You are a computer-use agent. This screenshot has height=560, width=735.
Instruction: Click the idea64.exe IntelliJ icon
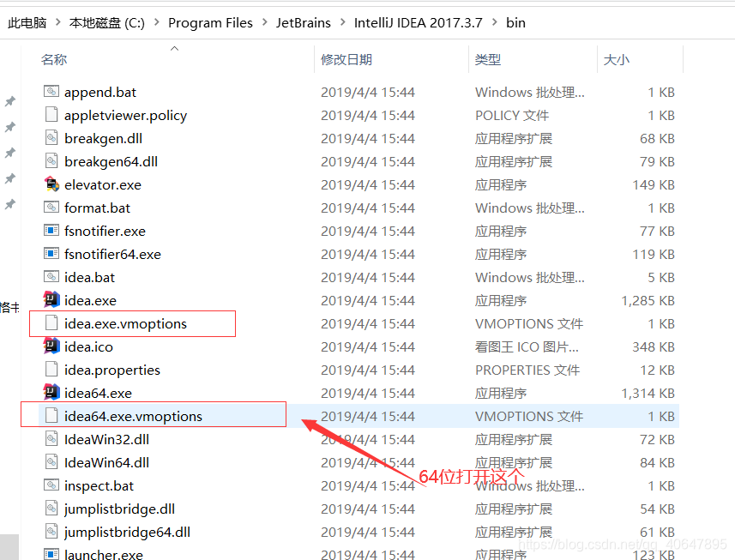tap(51, 393)
